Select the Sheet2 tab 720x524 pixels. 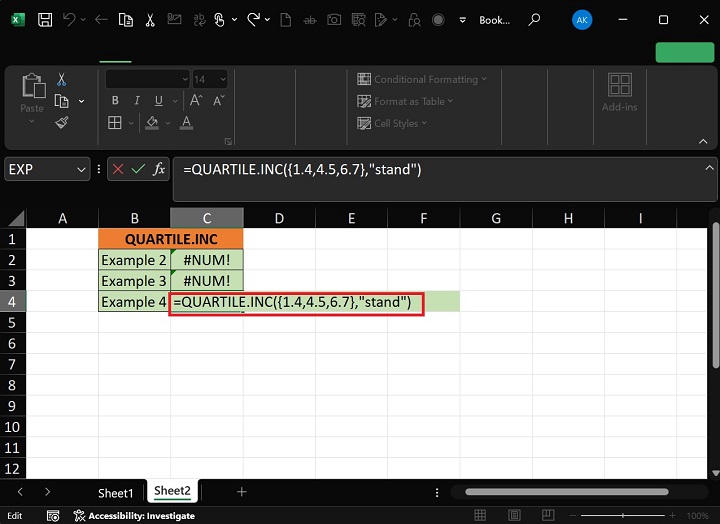point(172,491)
